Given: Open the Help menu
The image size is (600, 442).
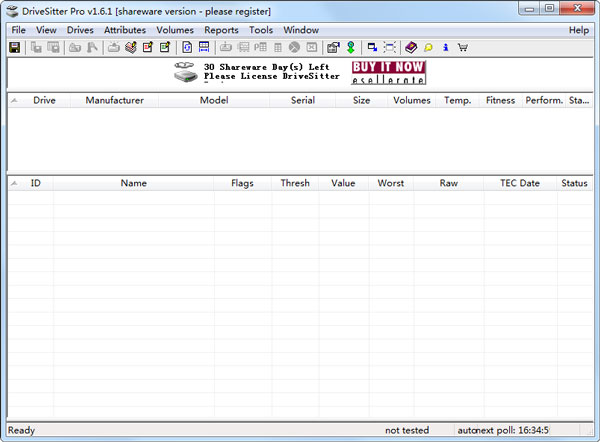Looking at the screenshot, I should [579, 30].
